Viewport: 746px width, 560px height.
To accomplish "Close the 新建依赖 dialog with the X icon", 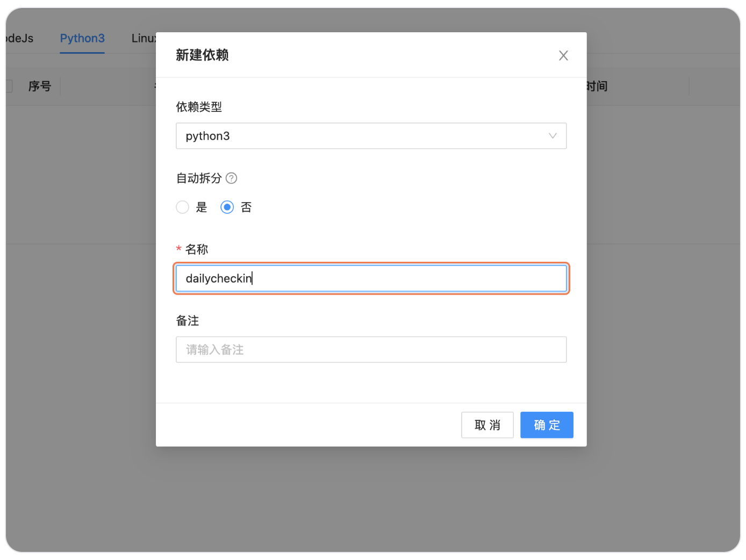I will 563,55.
